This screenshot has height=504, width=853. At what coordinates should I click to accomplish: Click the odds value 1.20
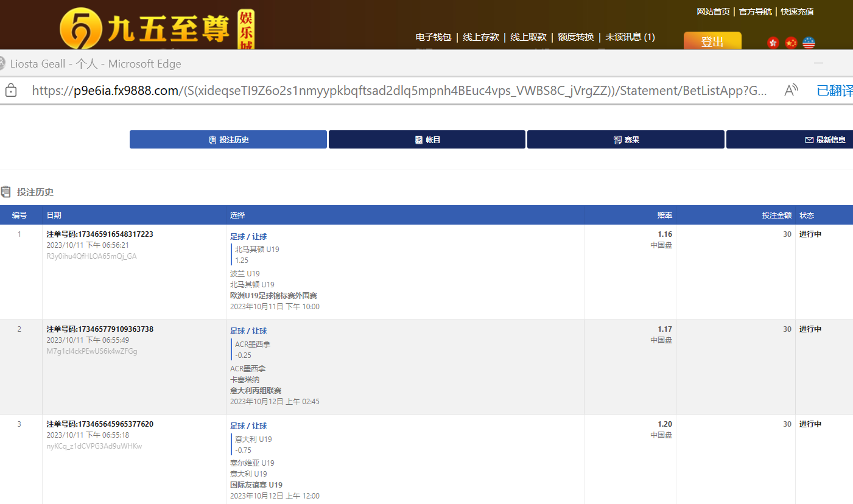tap(665, 424)
